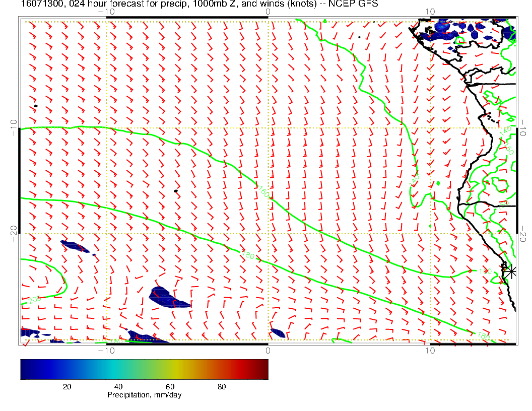Click the bottom axis '-10' longitude label
The width and height of the screenshot is (532, 411).
click(x=106, y=351)
